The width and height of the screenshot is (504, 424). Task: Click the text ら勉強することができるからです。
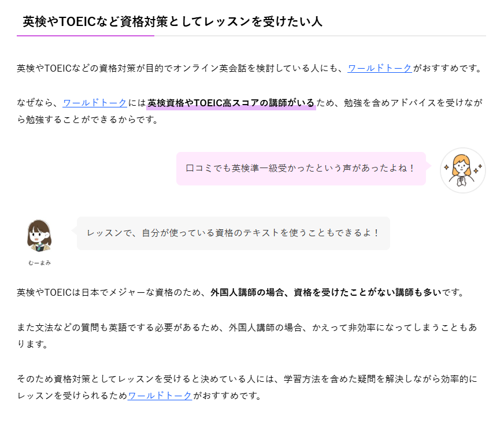click(x=87, y=120)
